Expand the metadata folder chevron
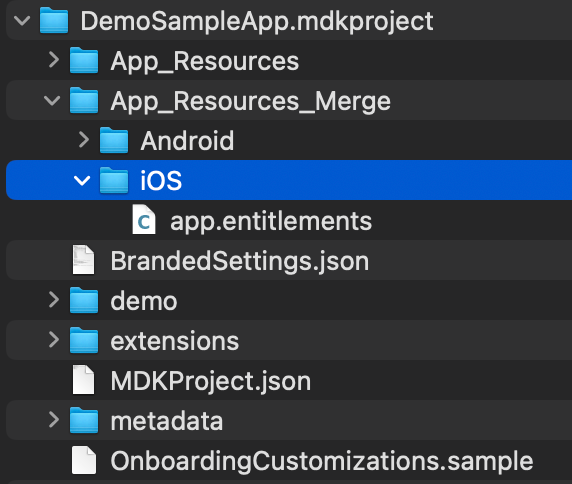The height and width of the screenshot is (484, 572). click(54, 420)
